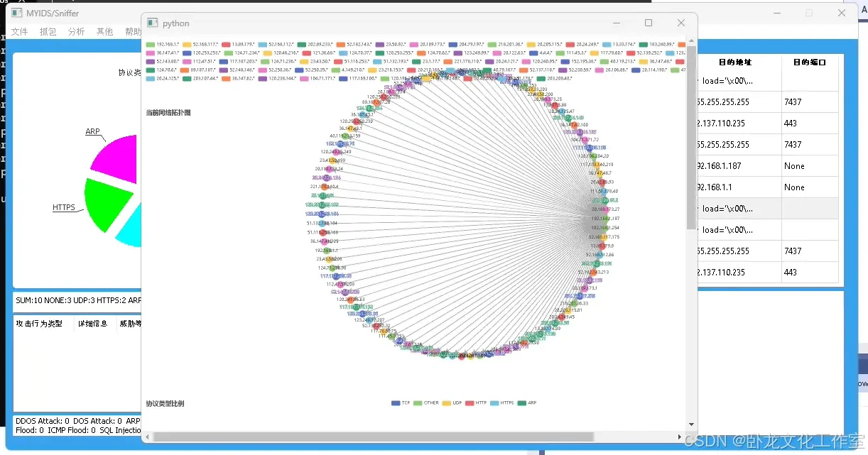Viewport: 868px width, 455px height.
Task: Open the 文件 menu in MYIDS/Sniffer
Action: pyautogui.click(x=19, y=32)
